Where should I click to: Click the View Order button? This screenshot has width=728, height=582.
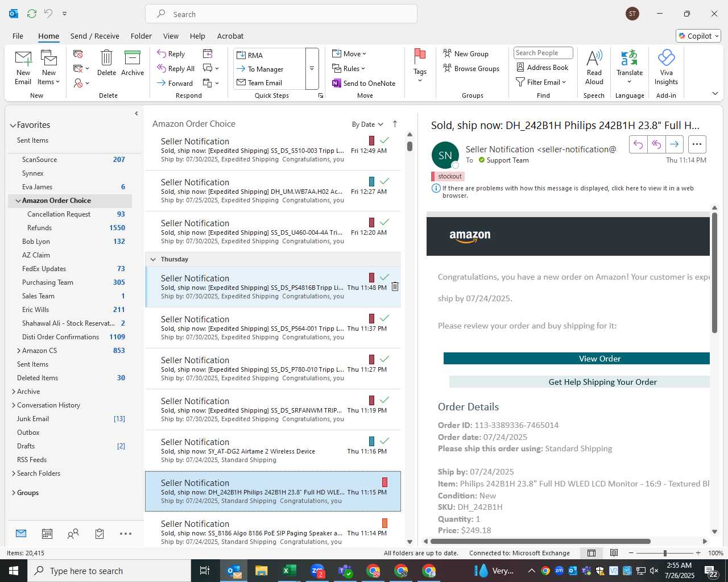click(577, 359)
